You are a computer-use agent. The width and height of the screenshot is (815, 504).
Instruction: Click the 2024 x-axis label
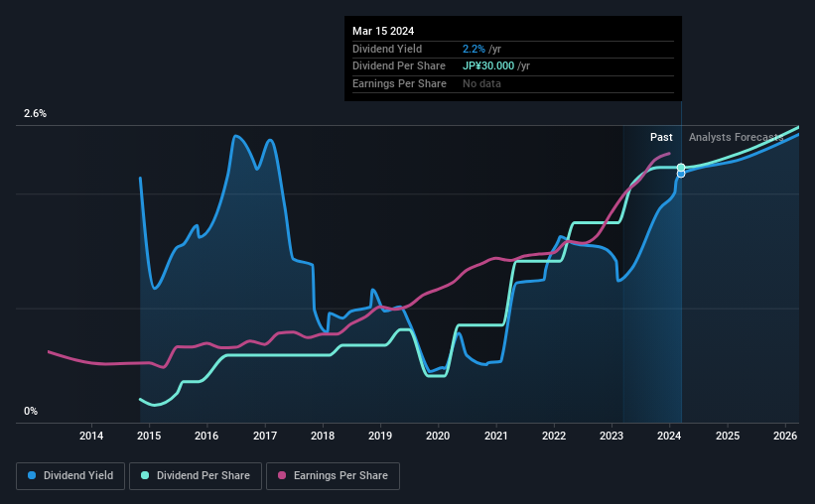669,436
